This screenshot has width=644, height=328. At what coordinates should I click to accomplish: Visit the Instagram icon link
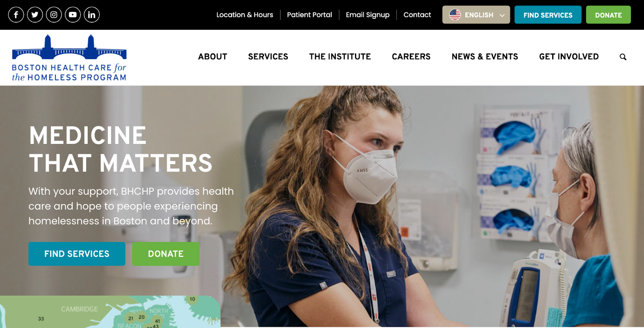pyautogui.click(x=54, y=15)
